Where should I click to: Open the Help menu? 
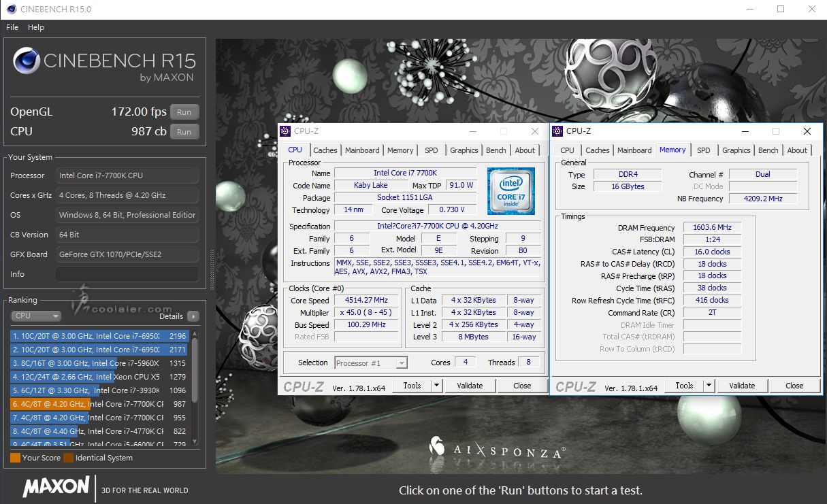click(36, 27)
